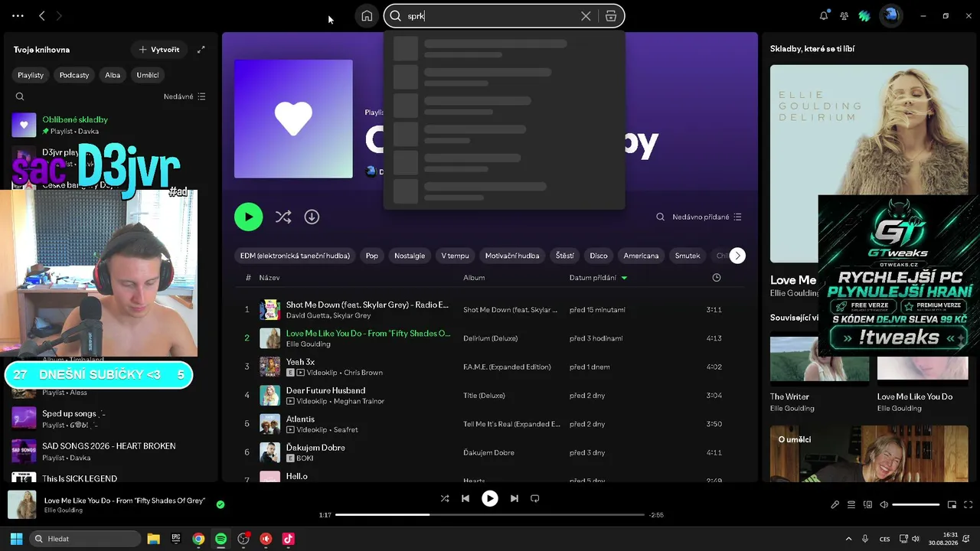Select the Štěstí filter chip

(565, 256)
